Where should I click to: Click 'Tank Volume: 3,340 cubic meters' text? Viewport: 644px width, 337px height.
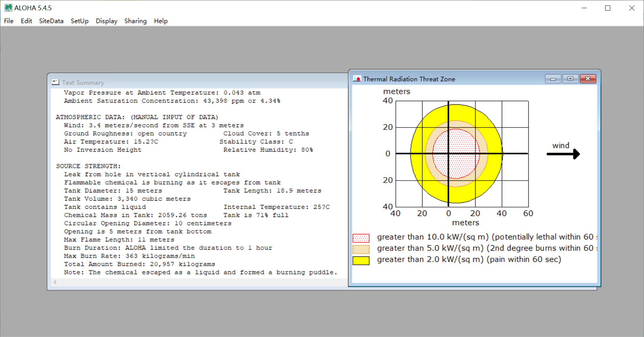127,199
